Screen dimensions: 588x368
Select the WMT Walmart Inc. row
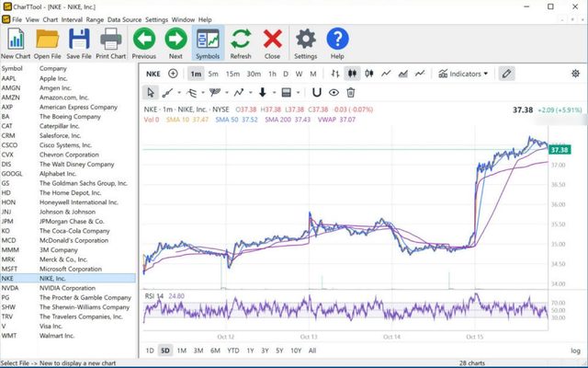coord(68,336)
